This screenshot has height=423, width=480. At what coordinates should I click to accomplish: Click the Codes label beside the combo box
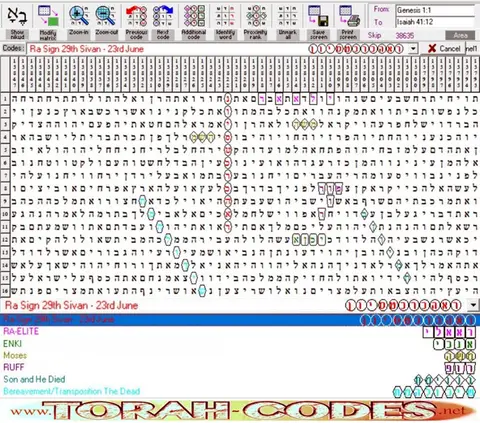[13, 48]
